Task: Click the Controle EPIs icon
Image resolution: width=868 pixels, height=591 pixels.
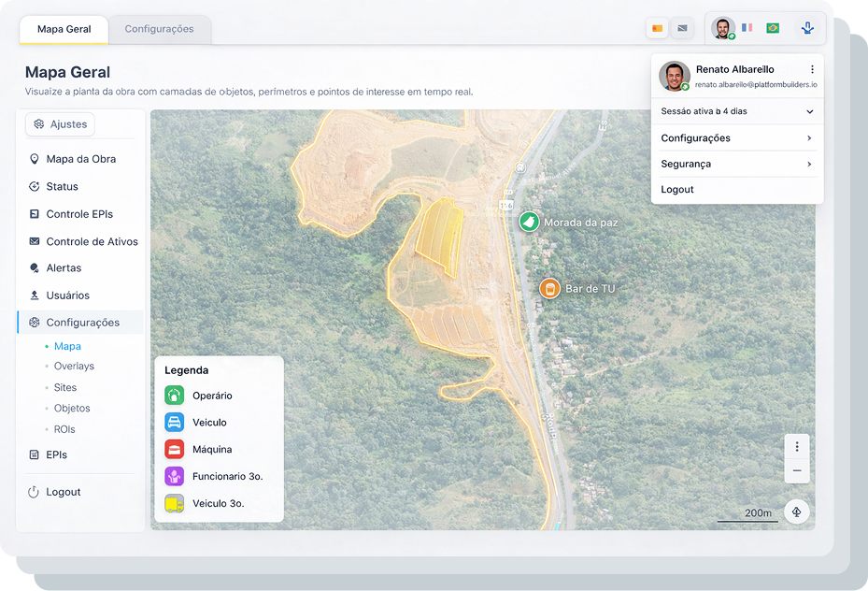Action: (x=35, y=214)
